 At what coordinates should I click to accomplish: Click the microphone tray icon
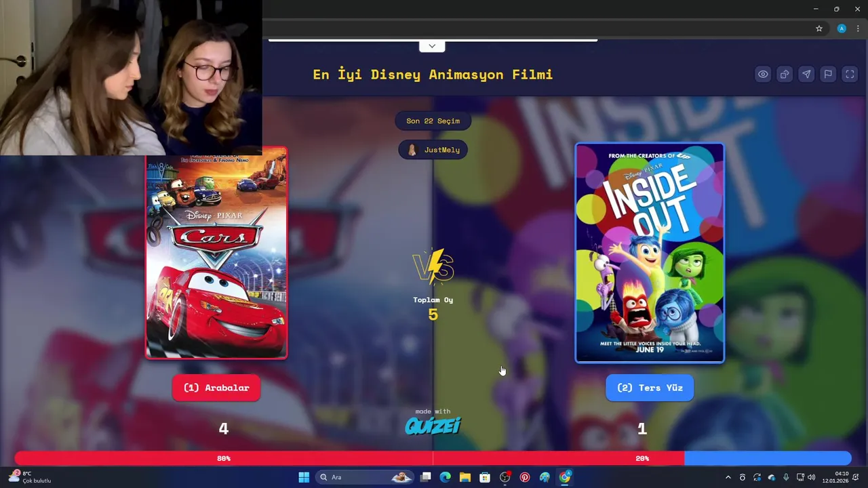click(786, 477)
